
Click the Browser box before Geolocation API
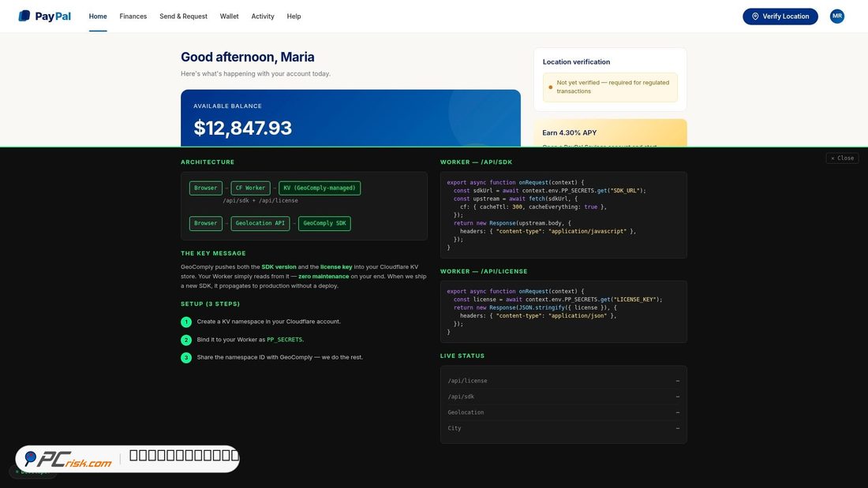tap(205, 224)
